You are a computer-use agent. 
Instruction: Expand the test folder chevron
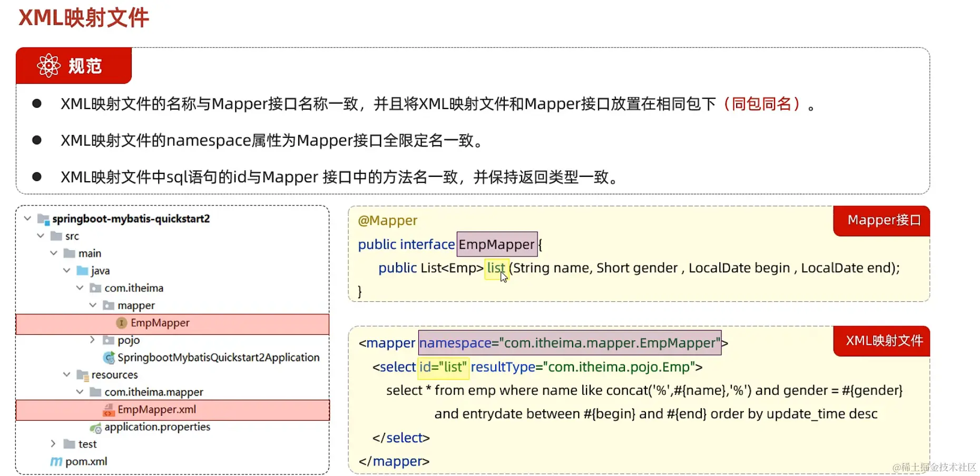[53, 443]
